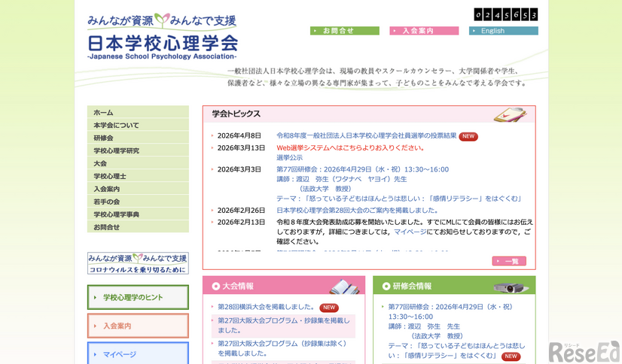Image resolution: width=622 pixels, height=364 pixels.
Task: Open 学校心理士 menu item
Action: coord(138,176)
